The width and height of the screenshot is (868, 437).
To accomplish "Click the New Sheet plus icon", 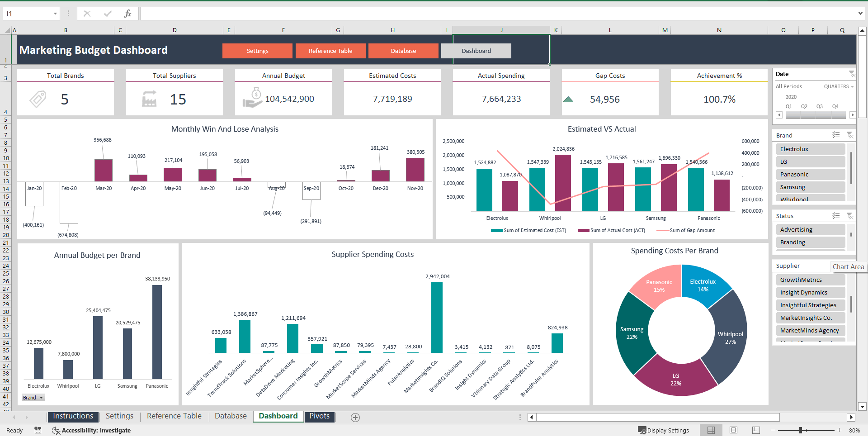I will tap(355, 418).
